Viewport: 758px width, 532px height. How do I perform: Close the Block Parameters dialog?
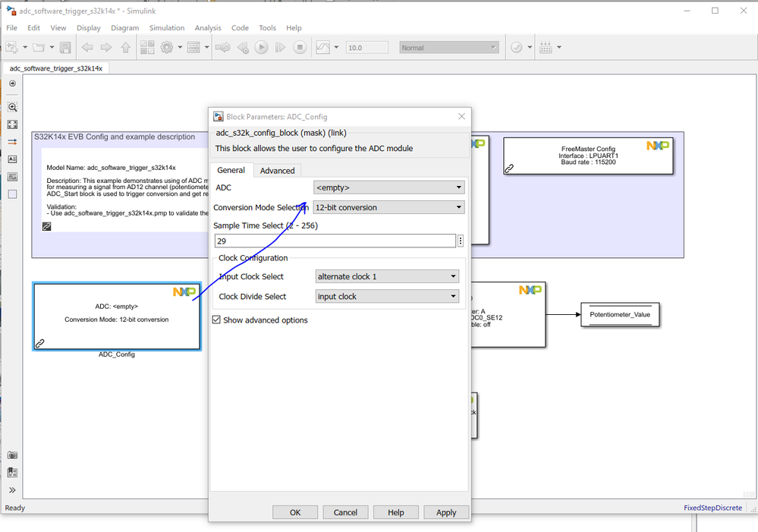click(461, 116)
